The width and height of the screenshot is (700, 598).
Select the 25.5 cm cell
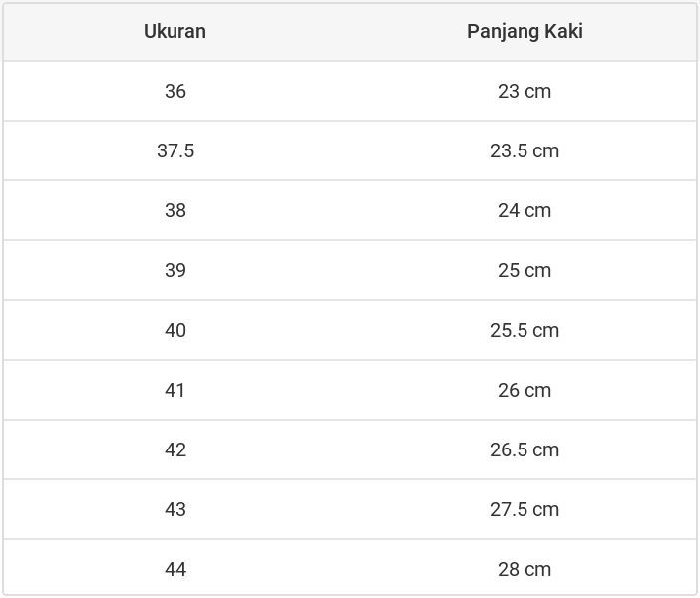click(525, 330)
